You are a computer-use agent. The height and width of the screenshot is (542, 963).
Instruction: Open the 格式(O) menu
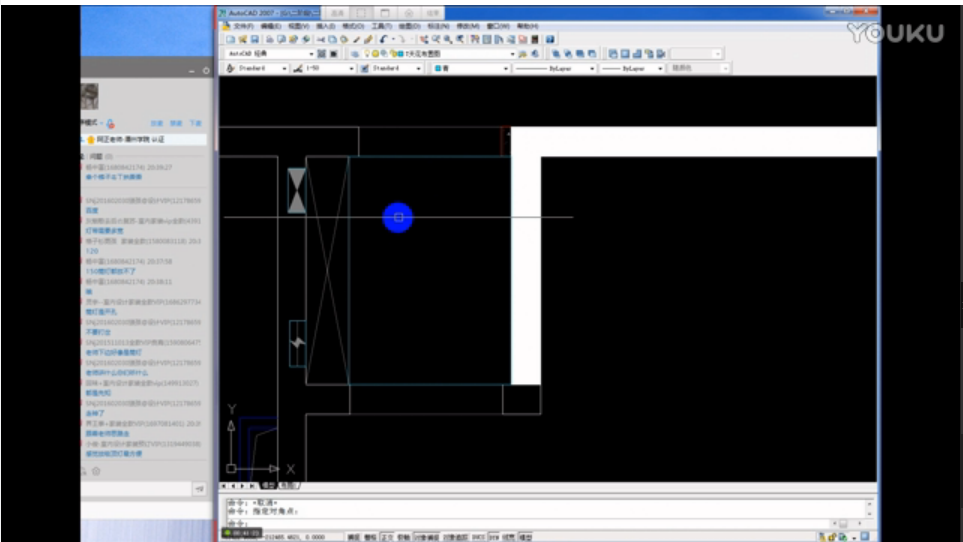click(x=353, y=26)
